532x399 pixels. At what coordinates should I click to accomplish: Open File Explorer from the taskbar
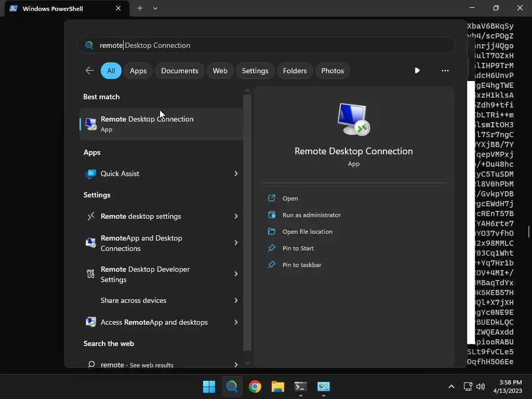277,387
